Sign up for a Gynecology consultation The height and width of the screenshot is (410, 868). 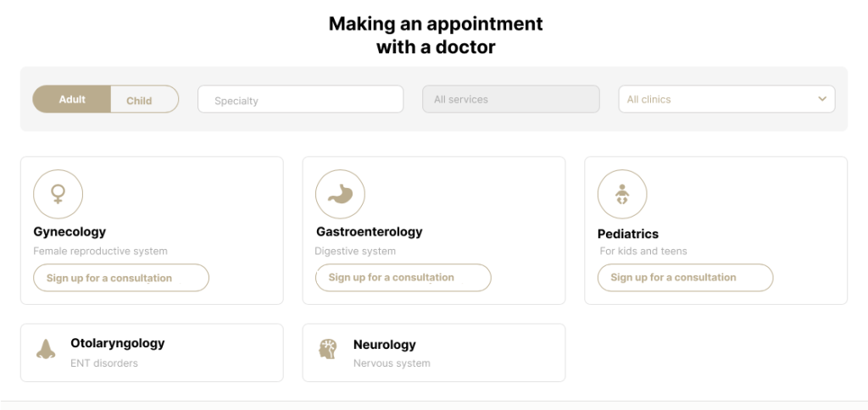coord(121,278)
